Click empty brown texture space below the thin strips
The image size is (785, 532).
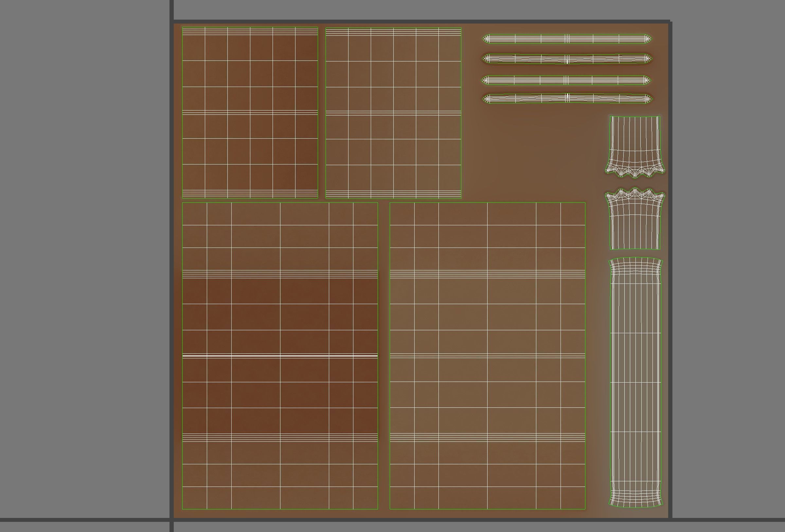click(x=534, y=152)
